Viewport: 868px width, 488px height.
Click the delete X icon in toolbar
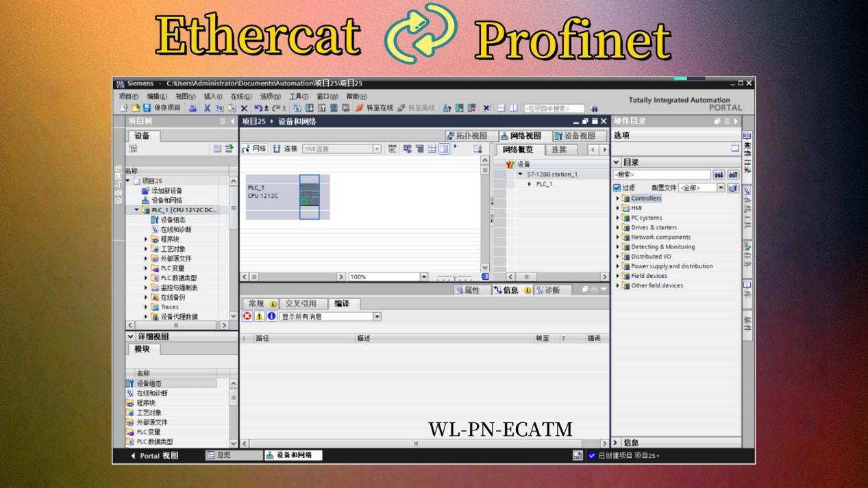244,107
